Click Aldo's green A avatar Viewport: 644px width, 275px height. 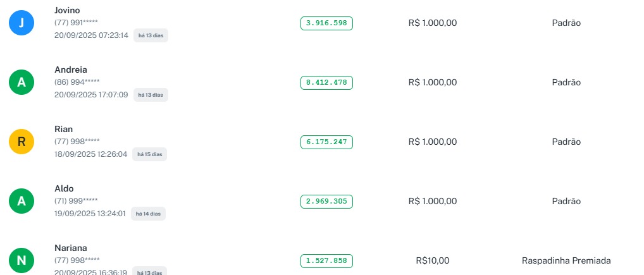[x=21, y=201]
